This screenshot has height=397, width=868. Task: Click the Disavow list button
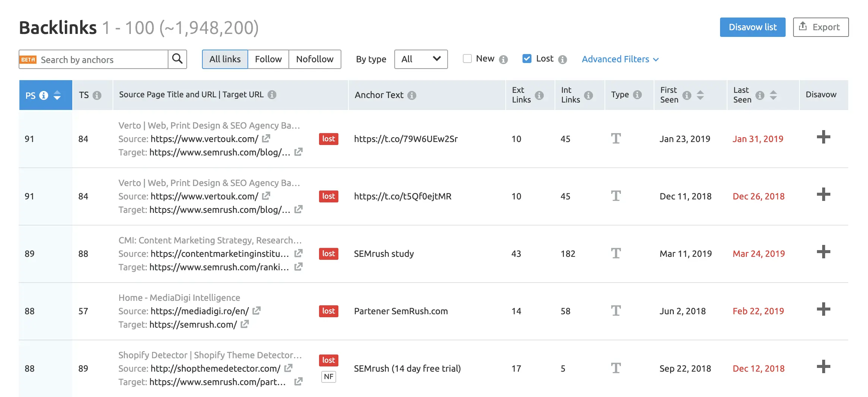click(752, 27)
